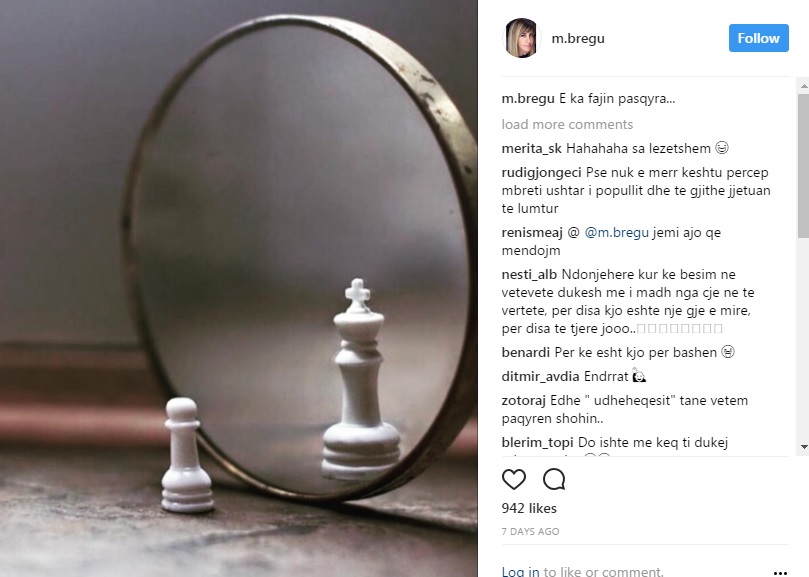Open the three-dots more options menu
The width and height of the screenshot is (809, 577).
point(781,572)
